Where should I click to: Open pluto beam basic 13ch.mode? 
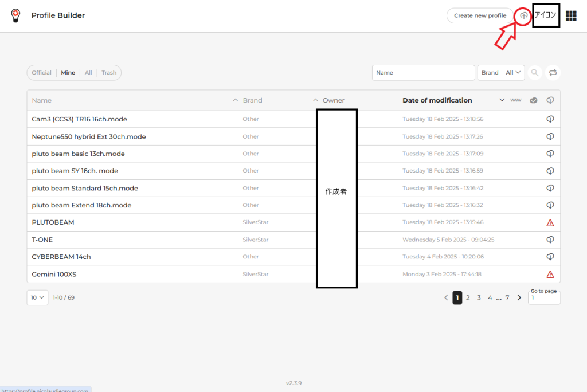pyautogui.click(x=78, y=154)
